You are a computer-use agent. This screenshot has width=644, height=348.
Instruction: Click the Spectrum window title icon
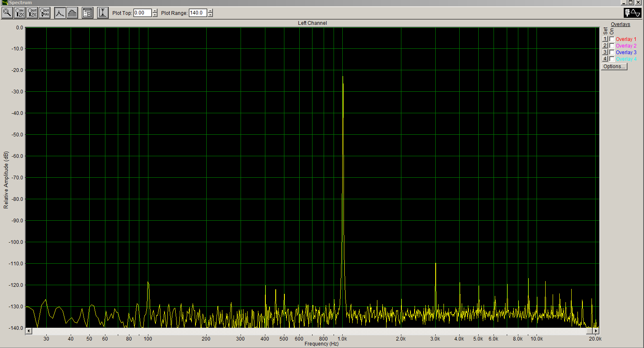tap(5, 2)
